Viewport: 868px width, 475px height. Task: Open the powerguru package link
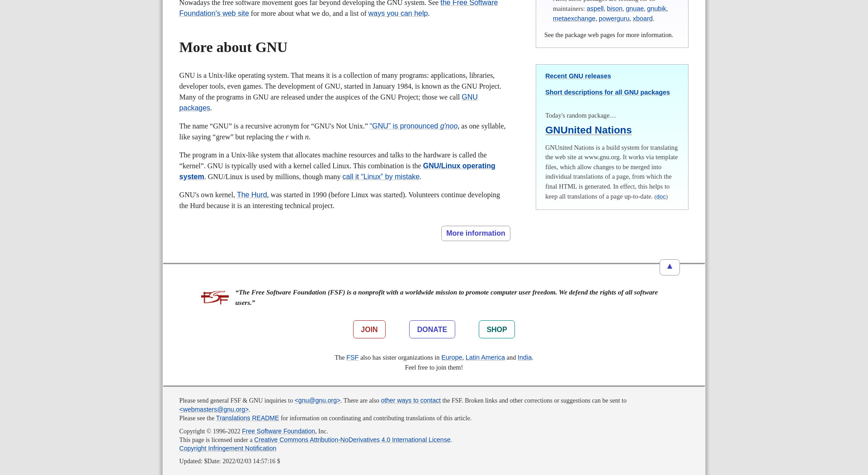click(614, 19)
